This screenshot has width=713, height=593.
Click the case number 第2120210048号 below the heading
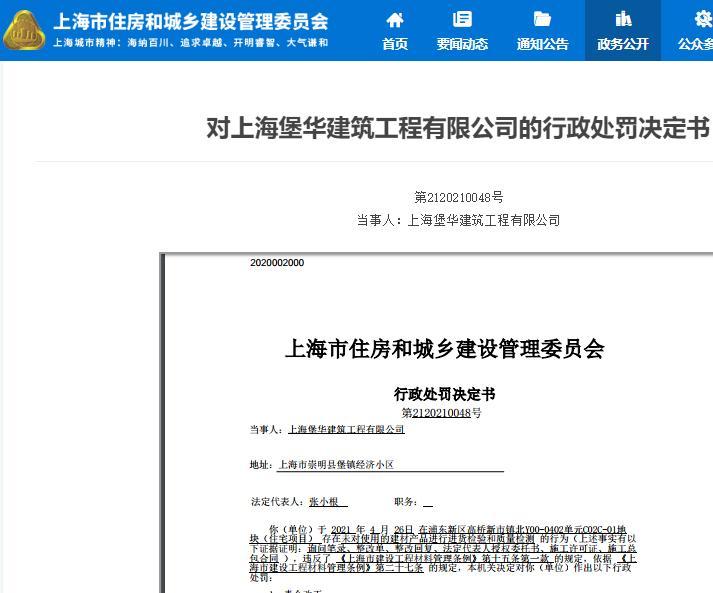pos(458,198)
